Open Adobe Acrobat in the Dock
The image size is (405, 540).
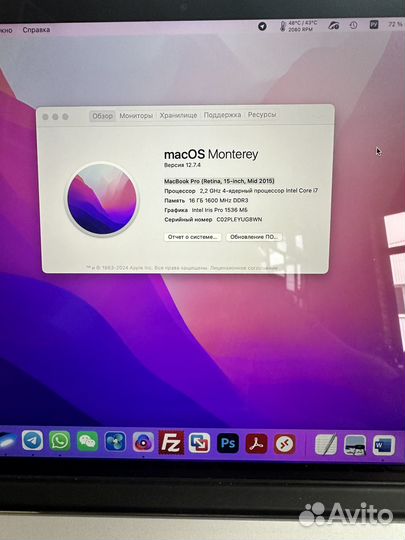[x=256, y=444]
